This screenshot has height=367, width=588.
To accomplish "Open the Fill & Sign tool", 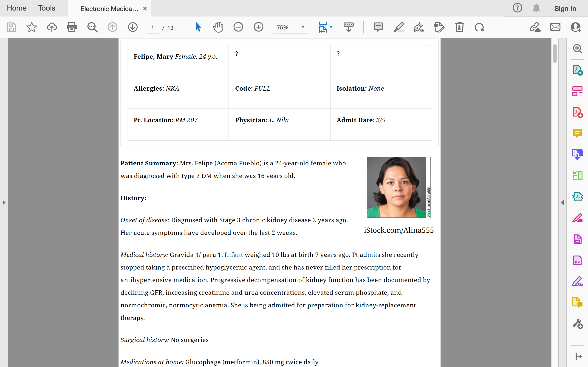I will [x=419, y=27].
